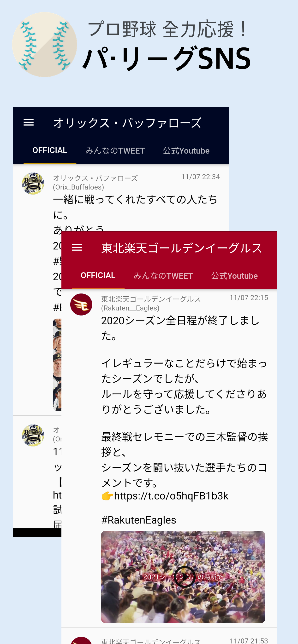The height and width of the screenshot is (644, 298).
Task: Open the Orix players photo thumbnail
Action: 57,364
